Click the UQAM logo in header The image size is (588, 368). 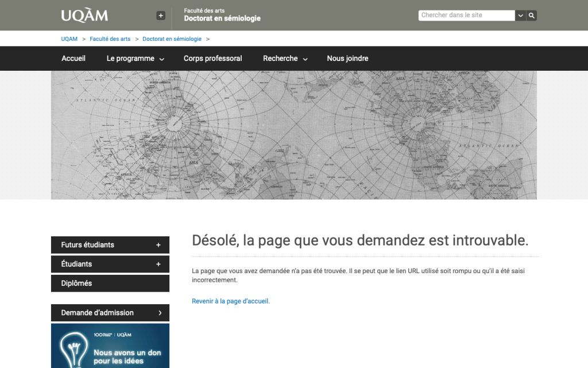(x=84, y=16)
